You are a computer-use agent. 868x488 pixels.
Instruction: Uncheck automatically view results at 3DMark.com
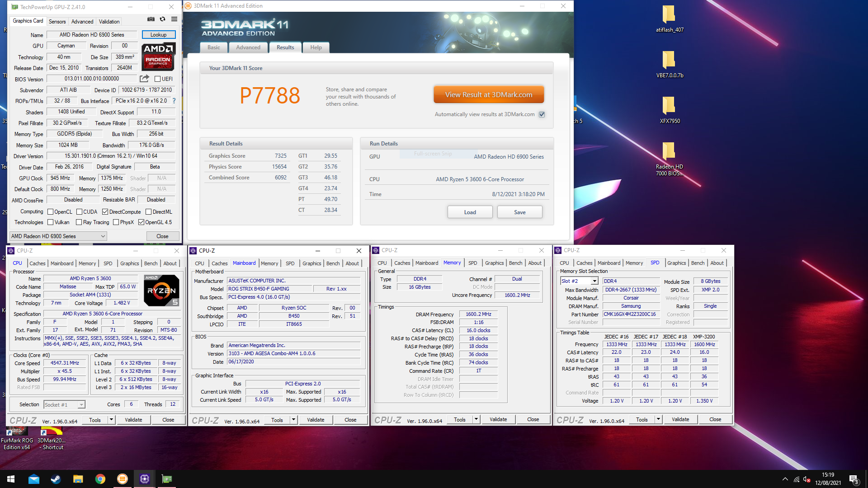(542, 114)
